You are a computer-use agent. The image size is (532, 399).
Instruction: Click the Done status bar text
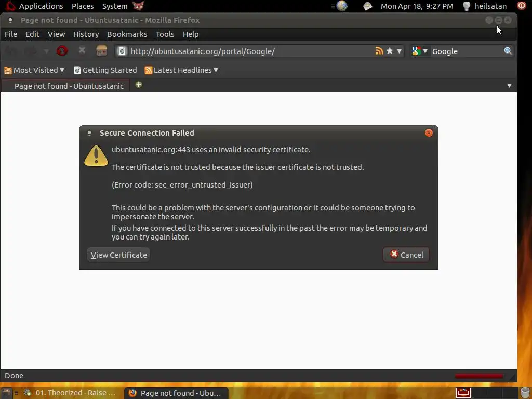14,376
